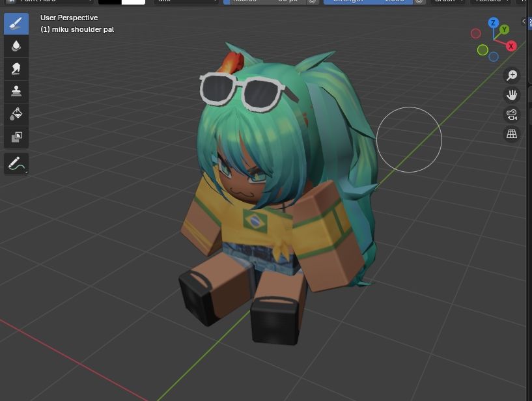Select the Draw brush tool
The width and height of the screenshot is (532, 401).
click(x=16, y=23)
